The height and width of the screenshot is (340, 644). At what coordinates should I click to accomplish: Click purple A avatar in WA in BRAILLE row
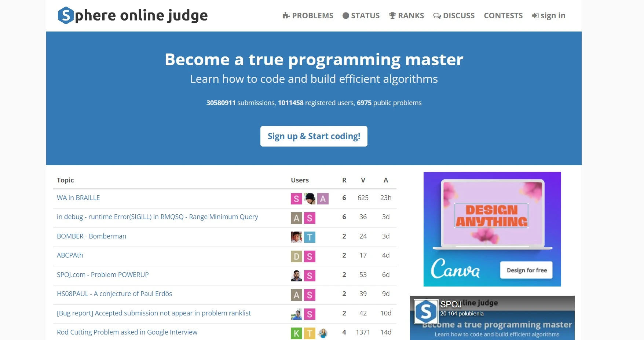point(323,199)
